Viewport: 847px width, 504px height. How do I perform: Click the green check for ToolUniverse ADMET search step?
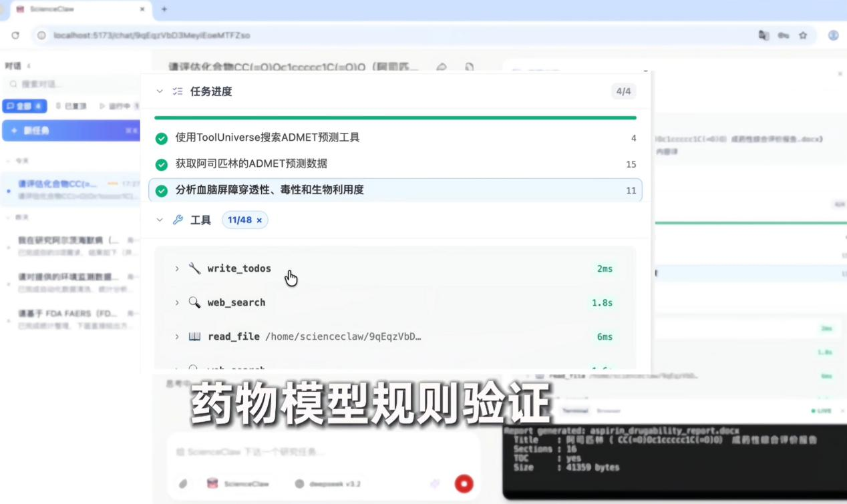click(x=162, y=138)
